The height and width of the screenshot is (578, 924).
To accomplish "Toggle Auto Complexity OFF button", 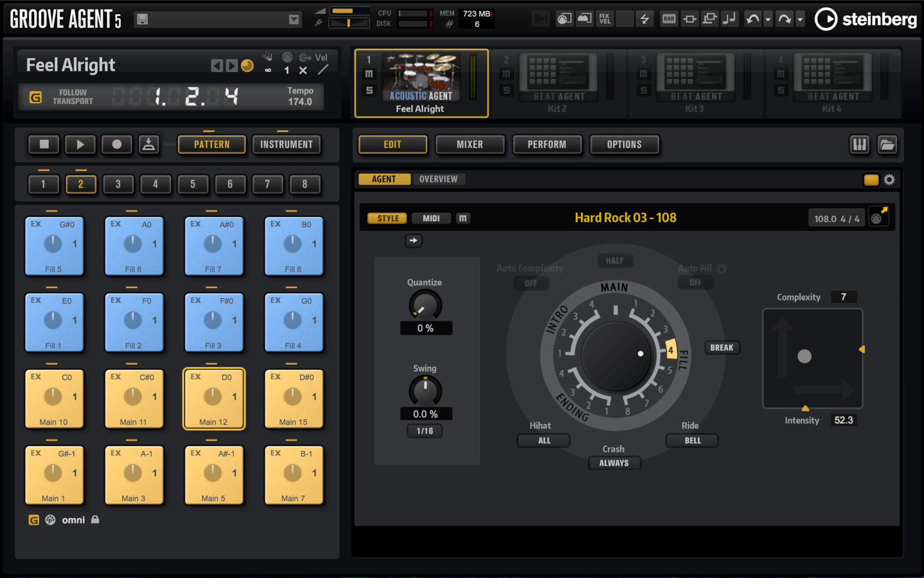I will click(x=531, y=283).
